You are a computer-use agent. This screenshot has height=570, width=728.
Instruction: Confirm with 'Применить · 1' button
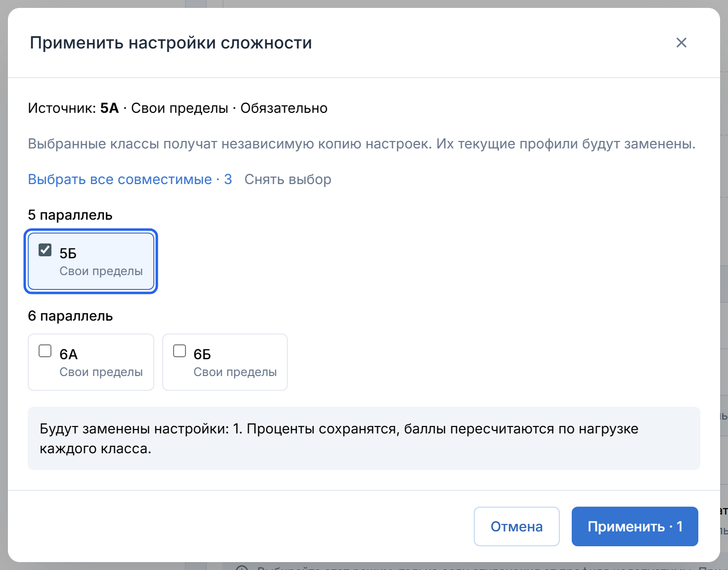tap(635, 526)
